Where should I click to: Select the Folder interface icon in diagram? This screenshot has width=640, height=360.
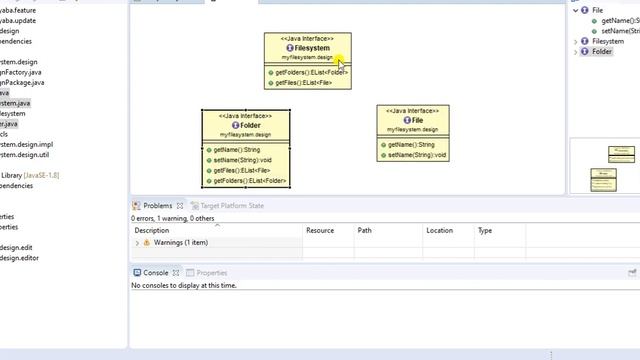pyautogui.click(x=236, y=125)
